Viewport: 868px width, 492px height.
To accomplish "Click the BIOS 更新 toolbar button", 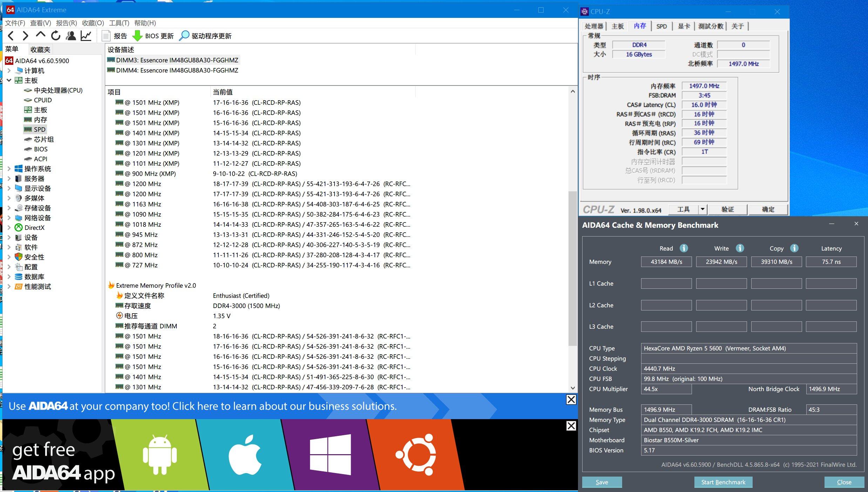I will [x=153, y=36].
